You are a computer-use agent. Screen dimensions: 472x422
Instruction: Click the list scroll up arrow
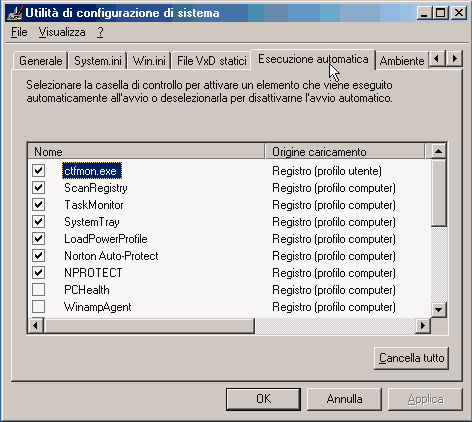pyautogui.click(x=438, y=152)
